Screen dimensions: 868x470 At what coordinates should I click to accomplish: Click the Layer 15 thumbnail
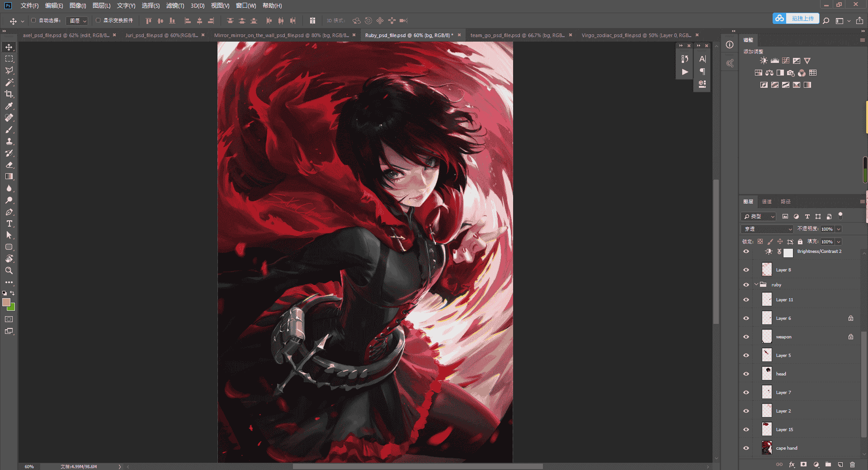767,429
